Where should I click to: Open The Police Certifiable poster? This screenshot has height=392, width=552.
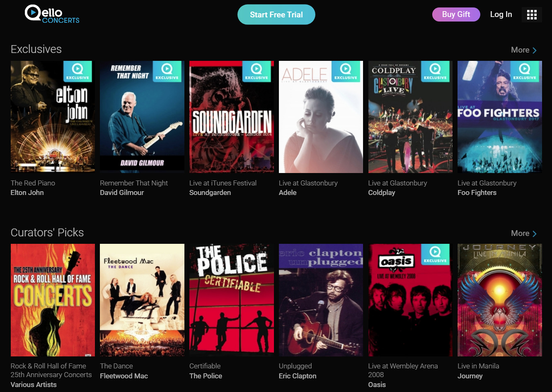pyautogui.click(x=231, y=300)
